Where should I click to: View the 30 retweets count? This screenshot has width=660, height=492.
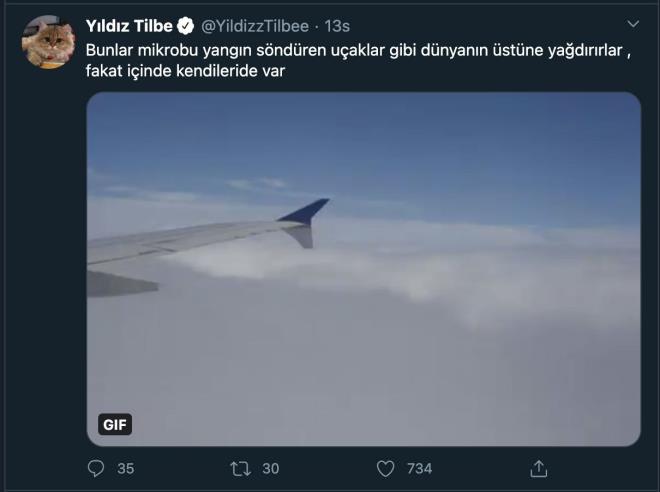pyautogui.click(x=271, y=468)
